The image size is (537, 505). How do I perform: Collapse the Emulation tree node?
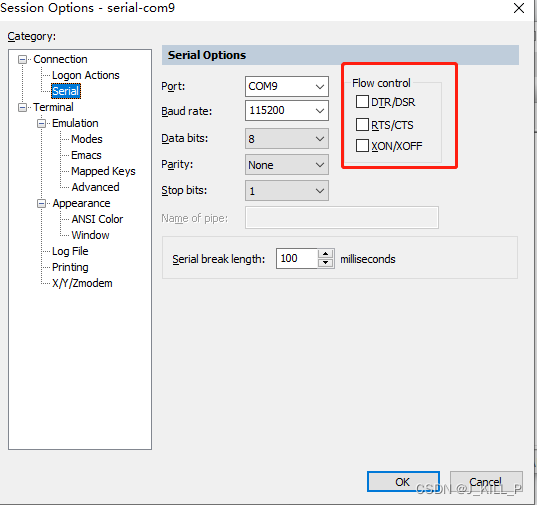41,123
